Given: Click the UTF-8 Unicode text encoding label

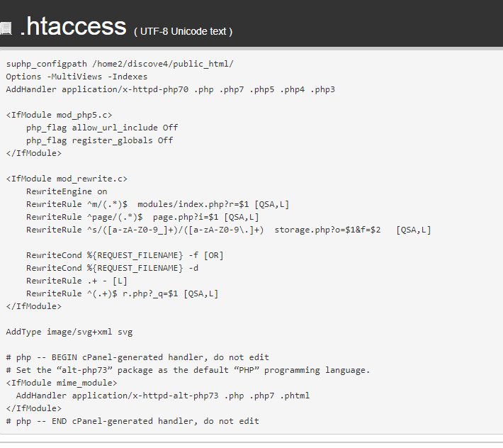Looking at the screenshot, I should click(183, 31).
